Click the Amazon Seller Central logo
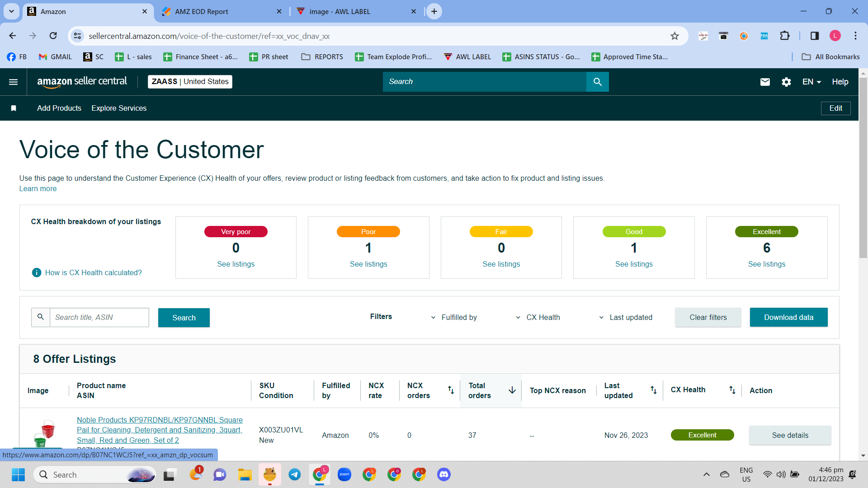868x488 pixels. pos(82,82)
